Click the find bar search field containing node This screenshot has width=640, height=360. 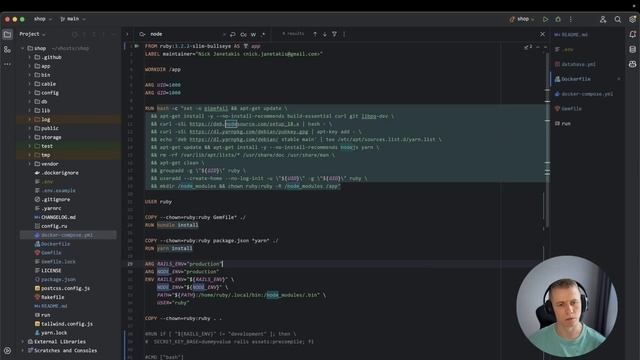tap(186, 34)
